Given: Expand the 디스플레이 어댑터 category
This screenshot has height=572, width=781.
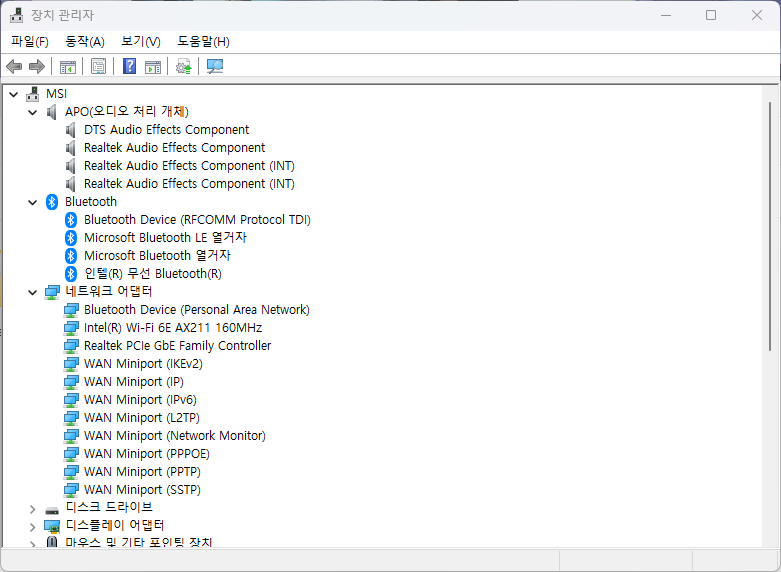Looking at the screenshot, I should 33,527.
